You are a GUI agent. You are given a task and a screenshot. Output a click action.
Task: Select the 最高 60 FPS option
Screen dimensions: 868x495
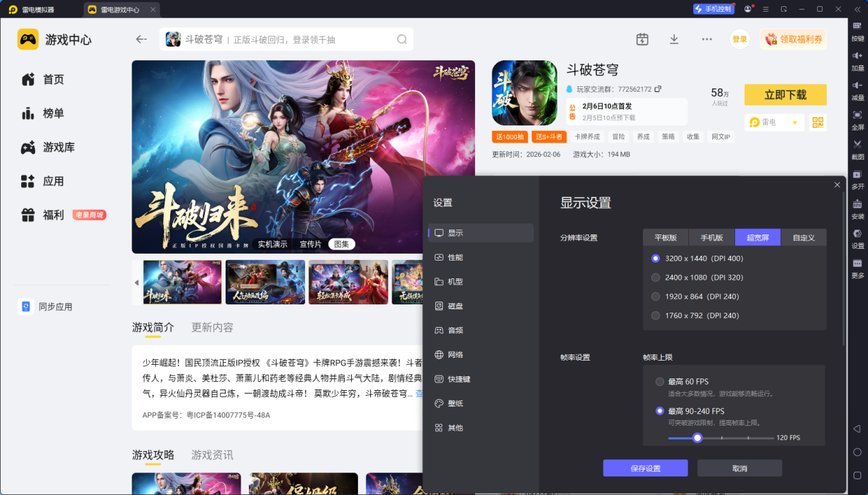click(x=682, y=382)
